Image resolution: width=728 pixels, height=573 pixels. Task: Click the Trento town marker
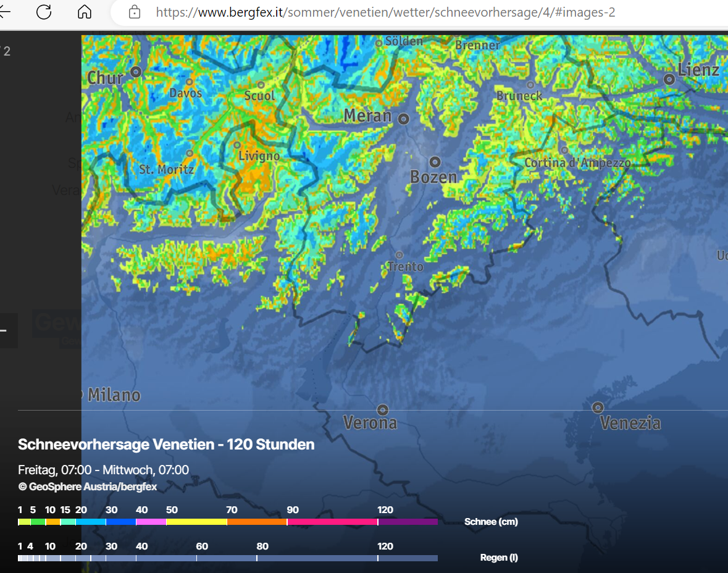pos(399,255)
